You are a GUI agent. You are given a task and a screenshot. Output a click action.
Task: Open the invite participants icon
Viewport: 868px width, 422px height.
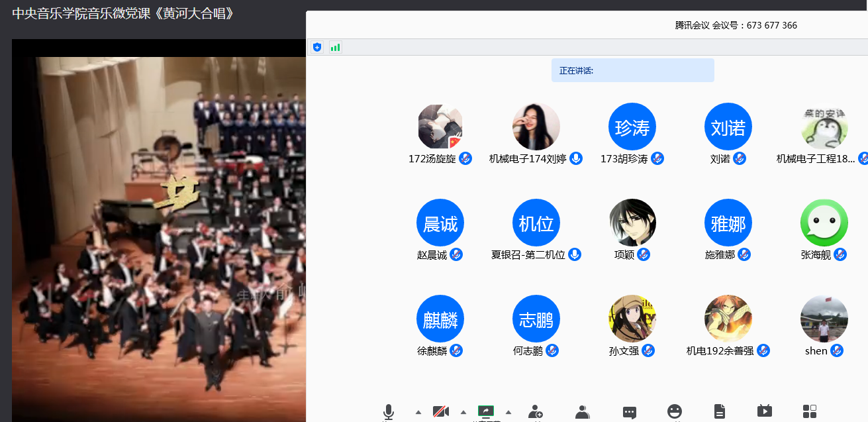pos(536,412)
